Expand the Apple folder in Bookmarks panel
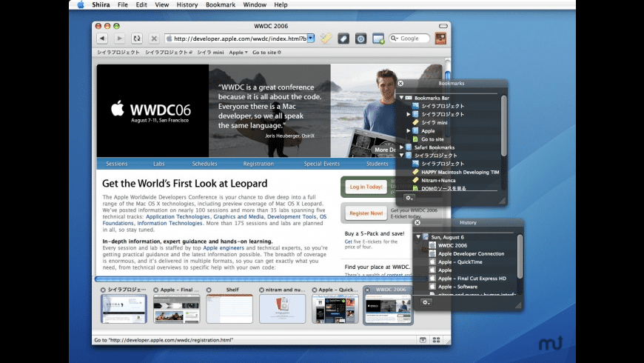This screenshot has height=363, width=644. 409,130
